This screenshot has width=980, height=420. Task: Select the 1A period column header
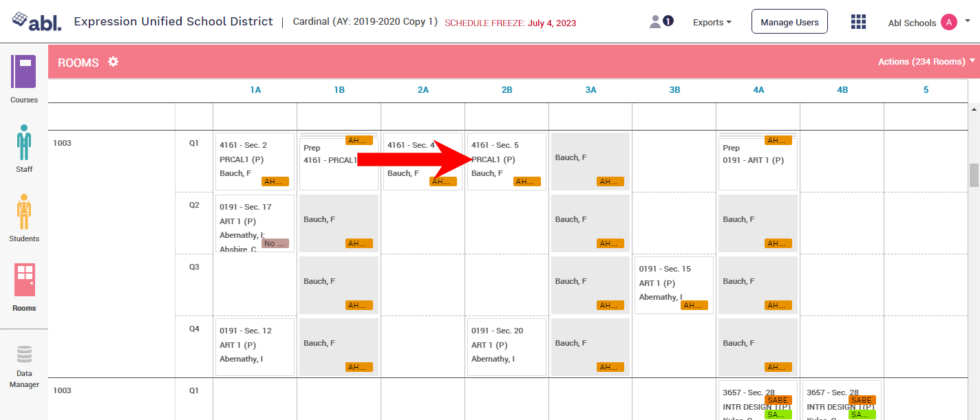click(x=255, y=90)
